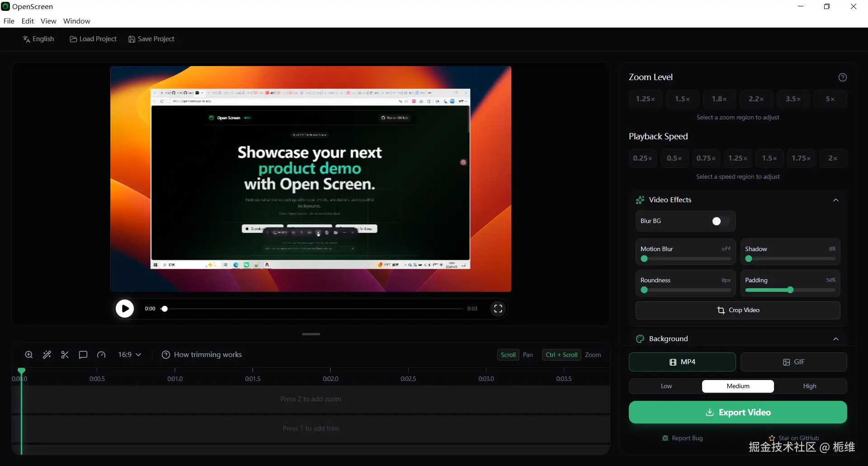Play the video preview
The image size is (868, 466).
[x=125, y=309]
